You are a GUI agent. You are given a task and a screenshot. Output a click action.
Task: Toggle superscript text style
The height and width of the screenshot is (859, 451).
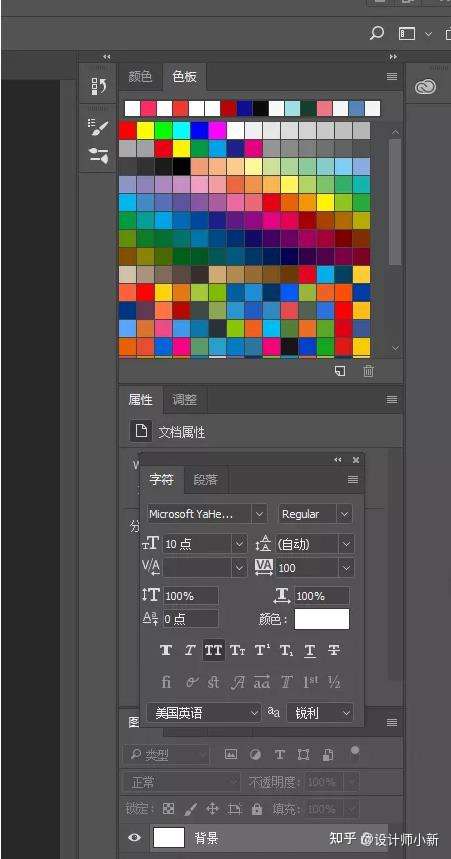(262, 650)
